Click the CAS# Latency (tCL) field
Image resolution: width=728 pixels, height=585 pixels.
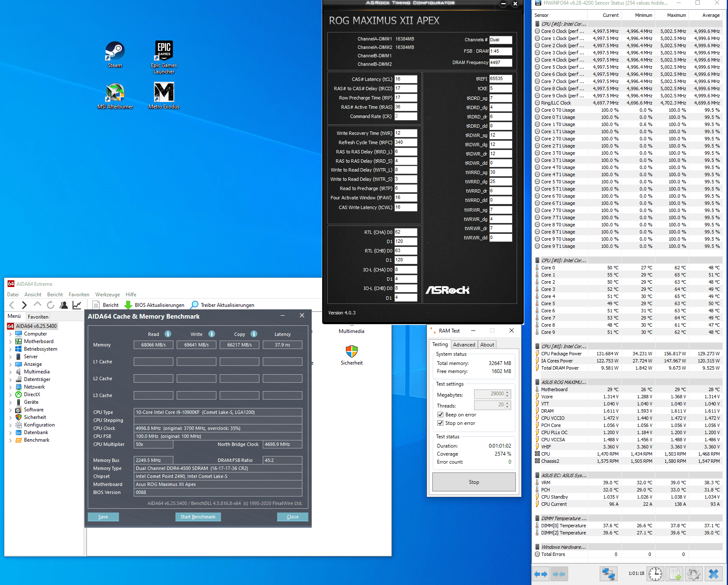point(406,79)
